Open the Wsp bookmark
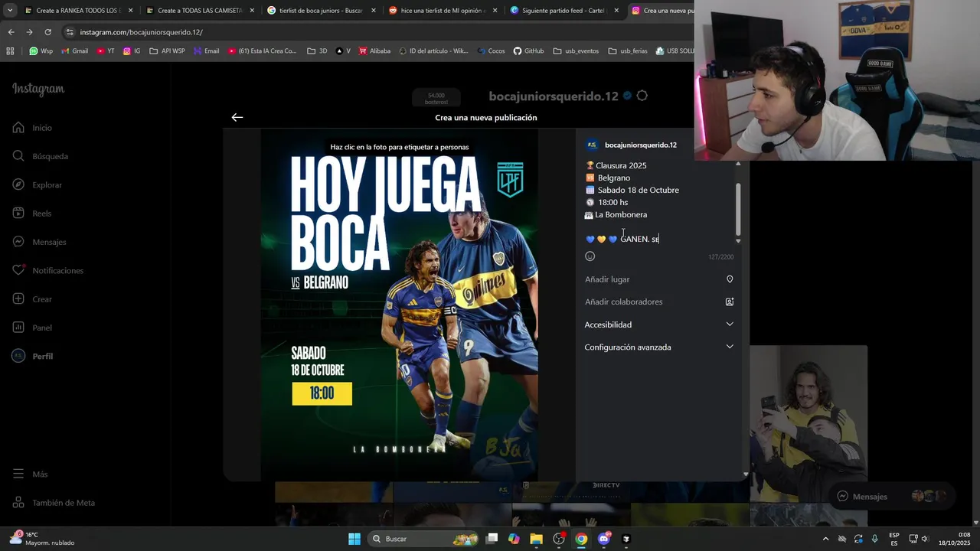Image resolution: width=980 pixels, height=551 pixels. coord(41,51)
